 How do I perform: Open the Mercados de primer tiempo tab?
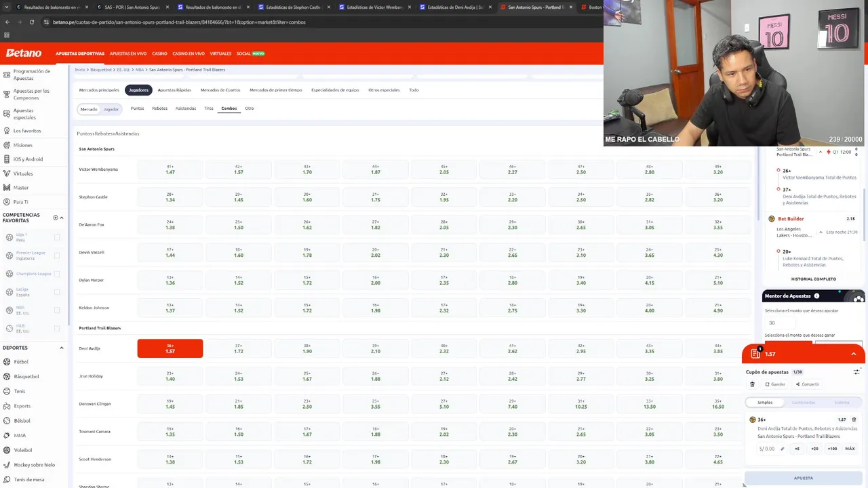point(276,90)
